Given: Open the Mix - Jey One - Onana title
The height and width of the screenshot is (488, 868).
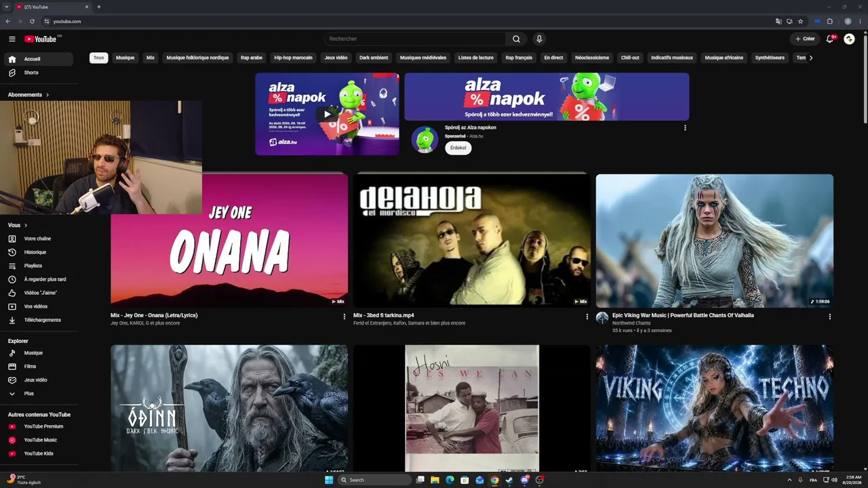Looking at the screenshot, I should (154, 315).
